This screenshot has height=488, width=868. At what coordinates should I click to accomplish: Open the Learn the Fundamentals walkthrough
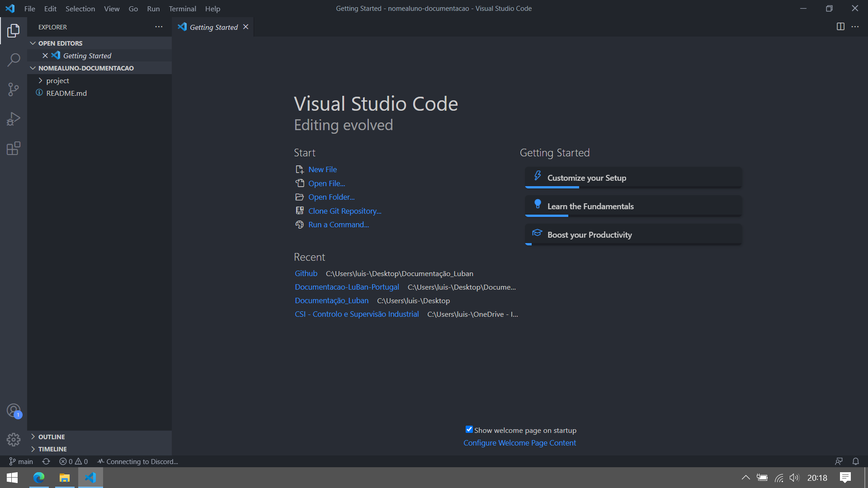coord(633,206)
